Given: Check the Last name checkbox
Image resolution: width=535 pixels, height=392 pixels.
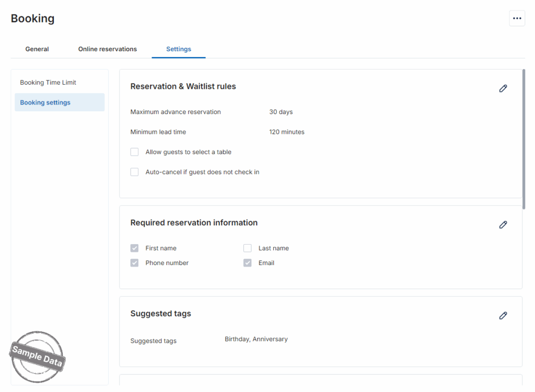Looking at the screenshot, I should tap(248, 248).
